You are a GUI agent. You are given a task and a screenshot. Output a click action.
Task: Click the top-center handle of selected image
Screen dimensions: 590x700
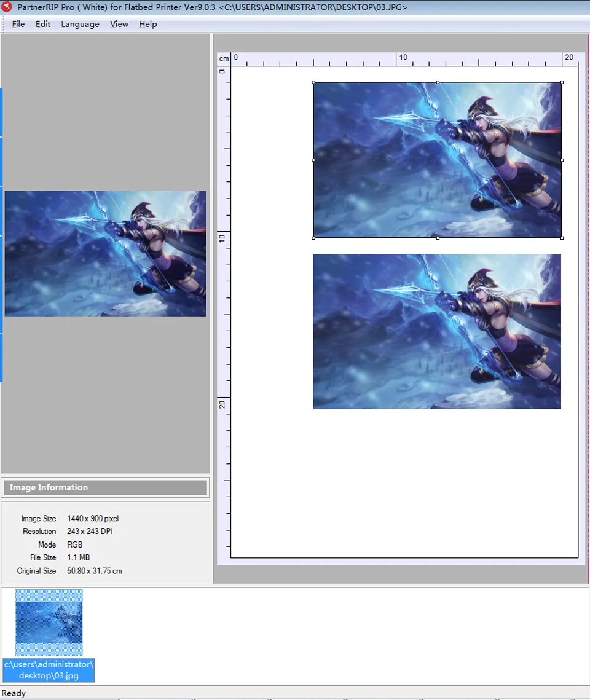click(438, 82)
